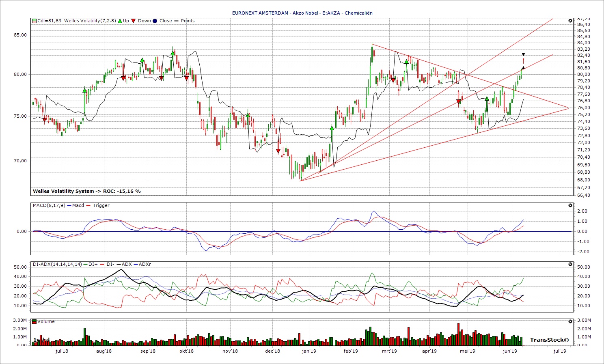Click the black up-triangle marker near latest candle
The width and height of the screenshot is (604, 364).
(523, 68)
